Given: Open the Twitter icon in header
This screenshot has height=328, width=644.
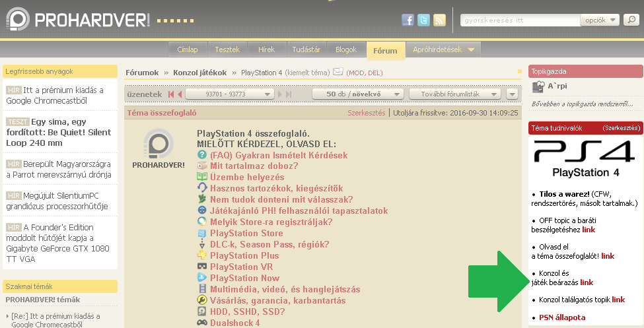Looking at the screenshot, I should pos(423,20).
